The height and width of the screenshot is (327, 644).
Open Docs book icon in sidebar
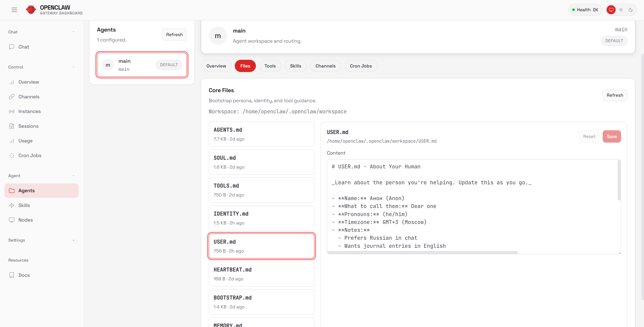pos(12,275)
